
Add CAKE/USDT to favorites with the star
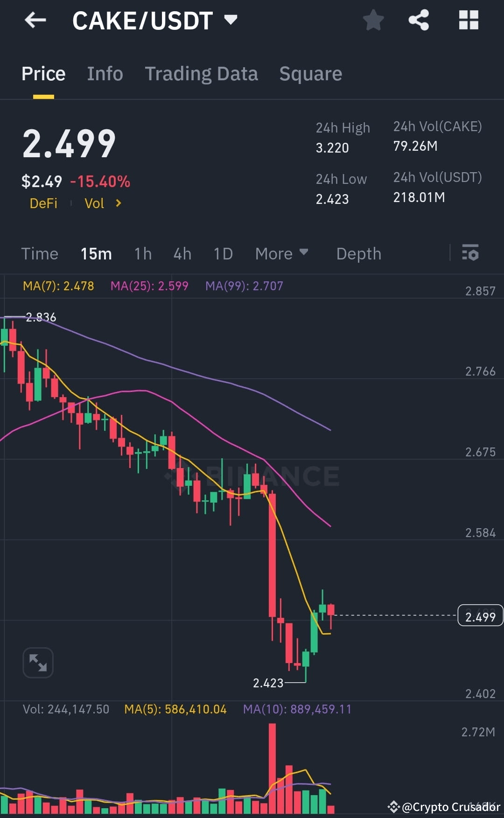pyautogui.click(x=373, y=20)
